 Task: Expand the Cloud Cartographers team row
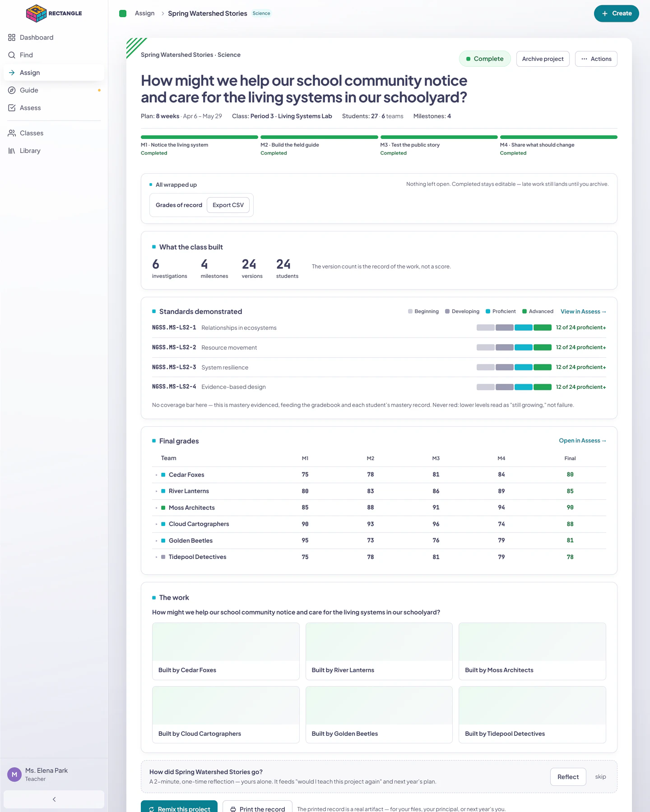coord(157,524)
